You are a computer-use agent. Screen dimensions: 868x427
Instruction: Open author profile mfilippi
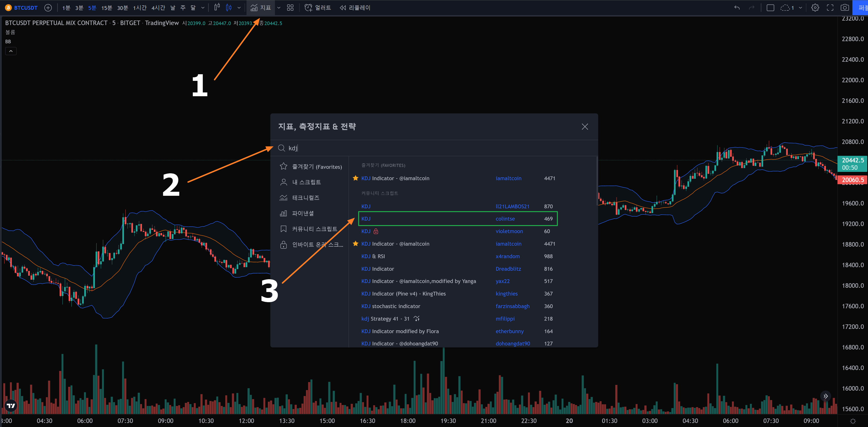click(505, 318)
